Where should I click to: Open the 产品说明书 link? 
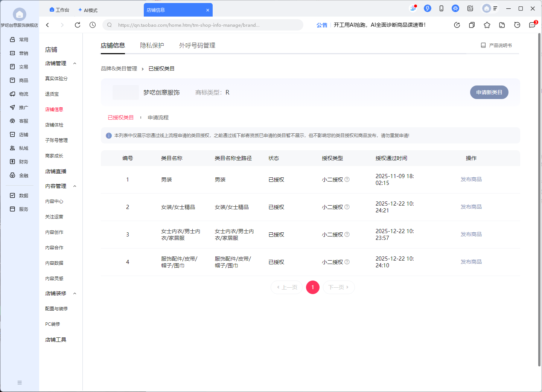click(x=496, y=45)
